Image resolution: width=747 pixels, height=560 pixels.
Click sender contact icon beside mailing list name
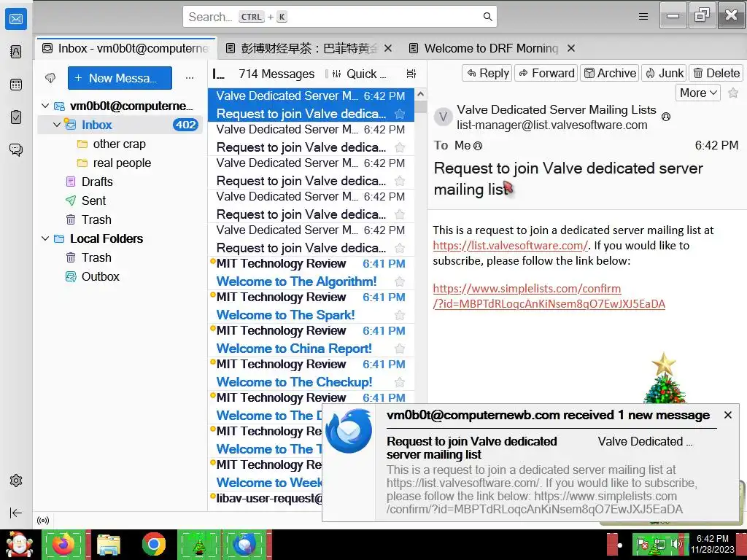click(666, 116)
